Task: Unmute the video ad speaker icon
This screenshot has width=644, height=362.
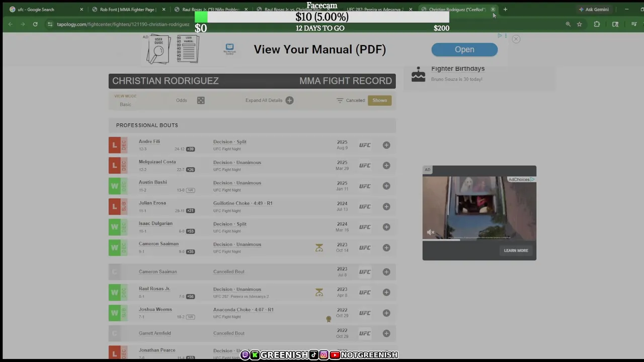Action: click(x=430, y=232)
